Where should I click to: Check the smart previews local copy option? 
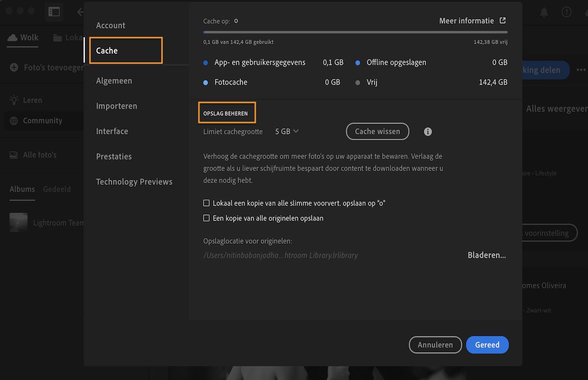(x=206, y=203)
